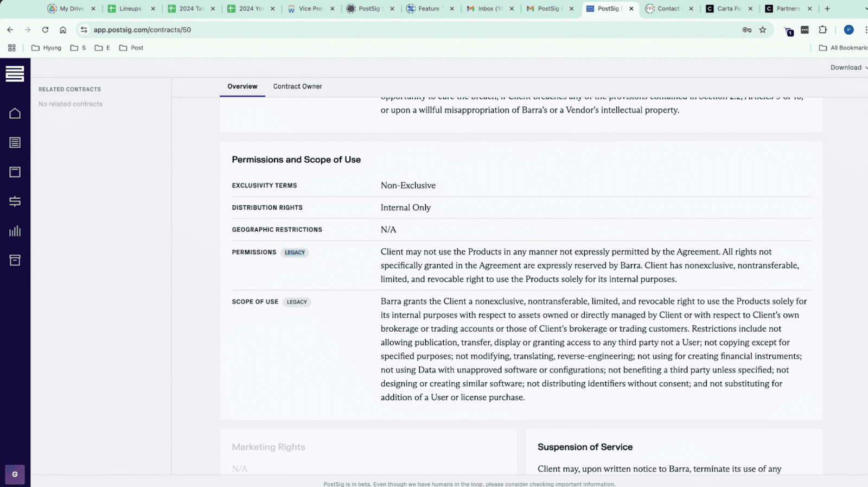868x487 pixels.
Task: Click the Permissions and Scope of Use heading
Action: pos(296,160)
